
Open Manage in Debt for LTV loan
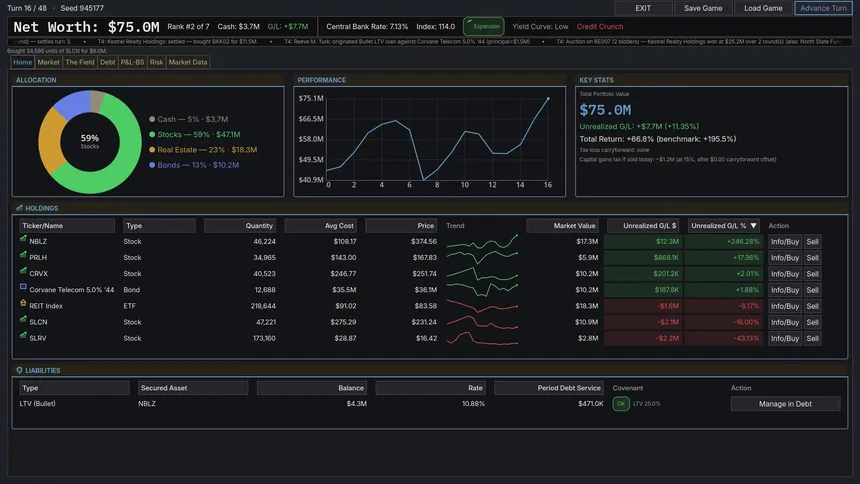(785, 404)
